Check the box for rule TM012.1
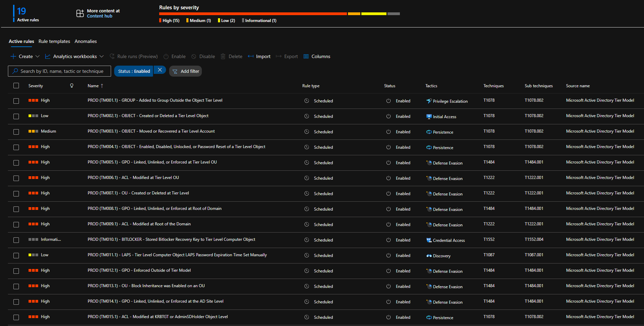Screen dimensions: 644x326 (x=16, y=271)
